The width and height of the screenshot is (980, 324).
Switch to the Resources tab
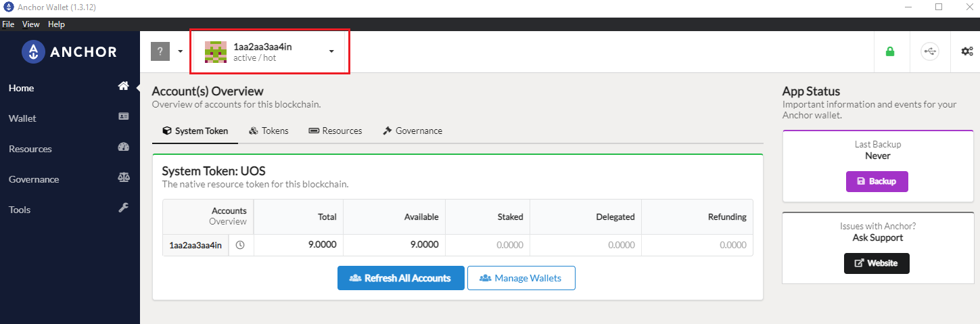[335, 131]
